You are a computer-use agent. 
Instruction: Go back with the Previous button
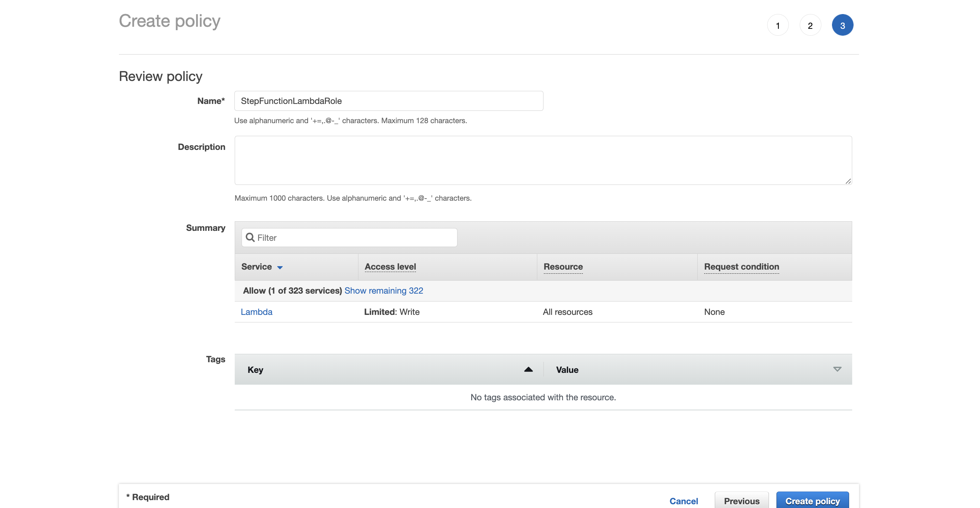click(742, 501)
